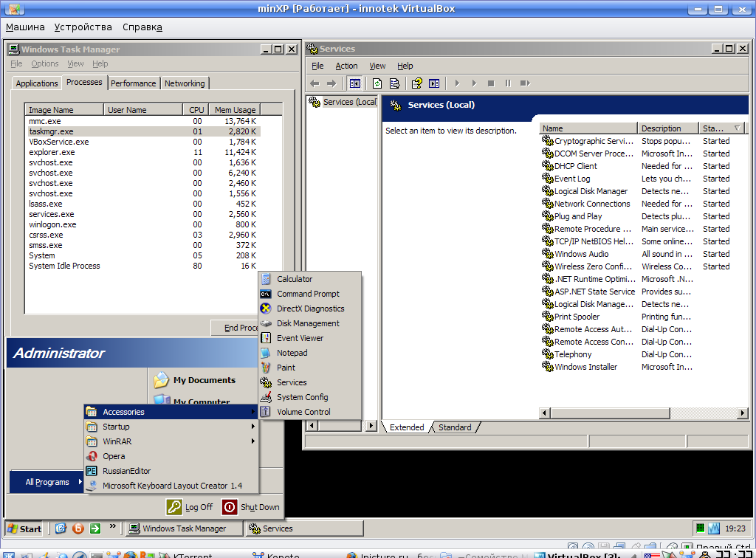Show hidden quick launch items via chevron
756x558 pixels.
(113, 527)
